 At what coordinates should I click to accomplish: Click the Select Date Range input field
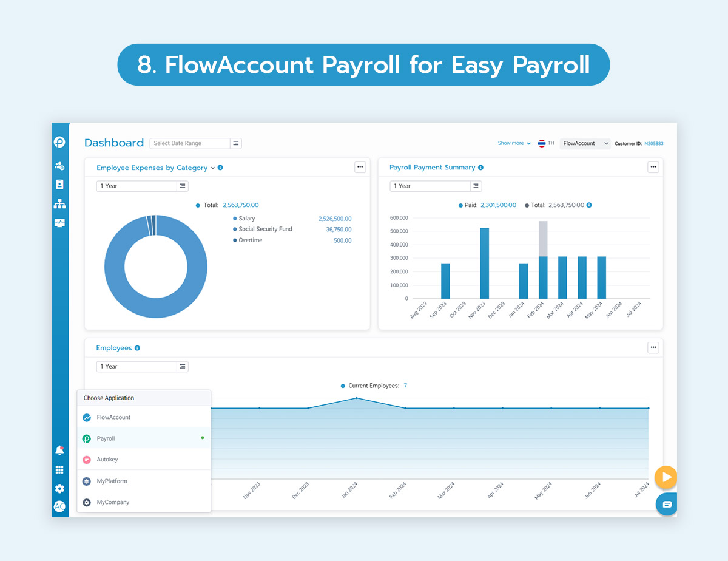(x=189, y=143)
